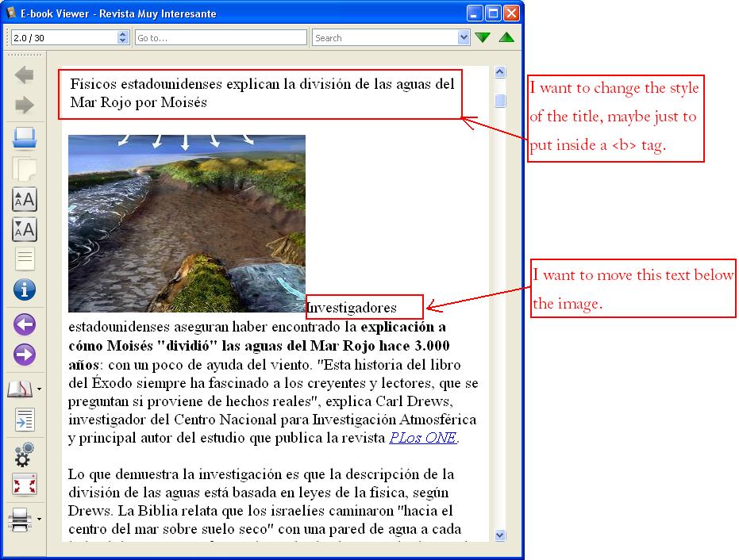Open an ebook with the blue tray icon
The image size is (739, 560).
(25, 138)
